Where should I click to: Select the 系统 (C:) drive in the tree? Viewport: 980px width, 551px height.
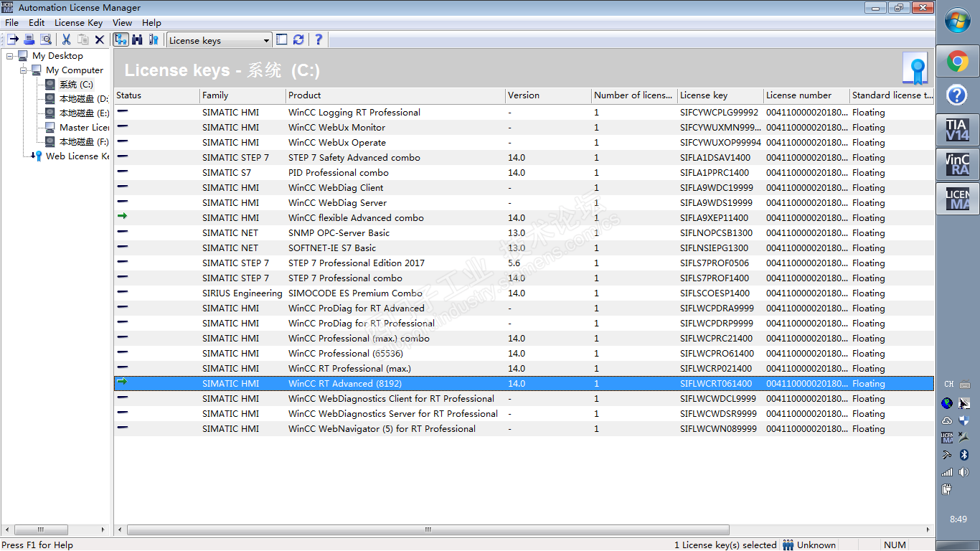tap(76, 85)
